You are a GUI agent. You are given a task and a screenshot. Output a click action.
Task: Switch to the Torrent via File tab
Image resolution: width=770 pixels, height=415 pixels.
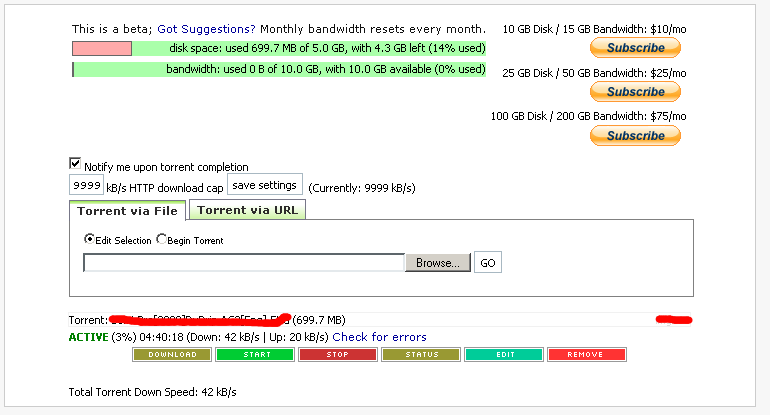pos(127,211)
